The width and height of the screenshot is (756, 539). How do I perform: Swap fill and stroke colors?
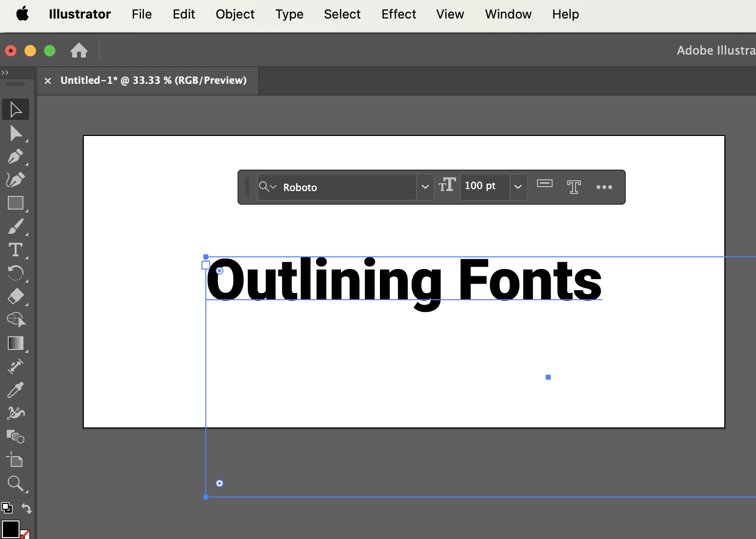[26, 508]
